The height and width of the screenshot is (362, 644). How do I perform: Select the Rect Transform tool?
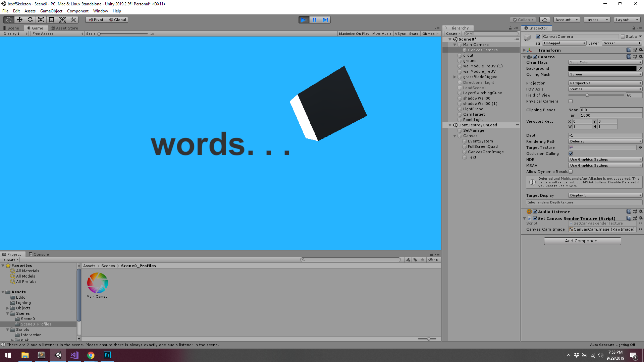tap(52, 20)
